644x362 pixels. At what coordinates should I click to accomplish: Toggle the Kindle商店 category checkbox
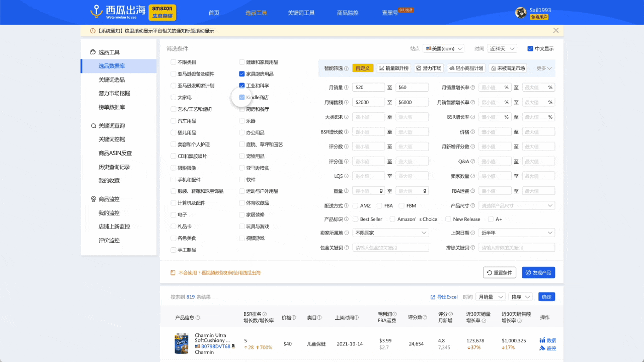[x=242, y=97]
